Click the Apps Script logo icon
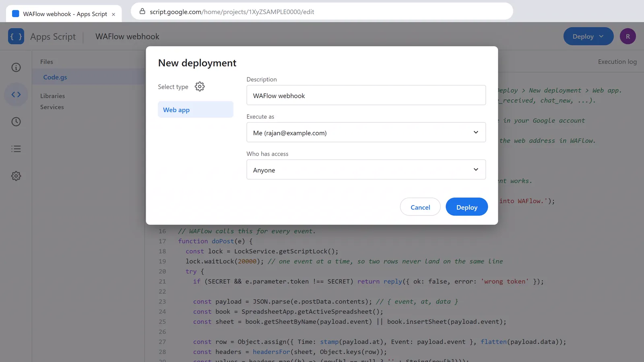Screen dimensions: 644x362 16,37
